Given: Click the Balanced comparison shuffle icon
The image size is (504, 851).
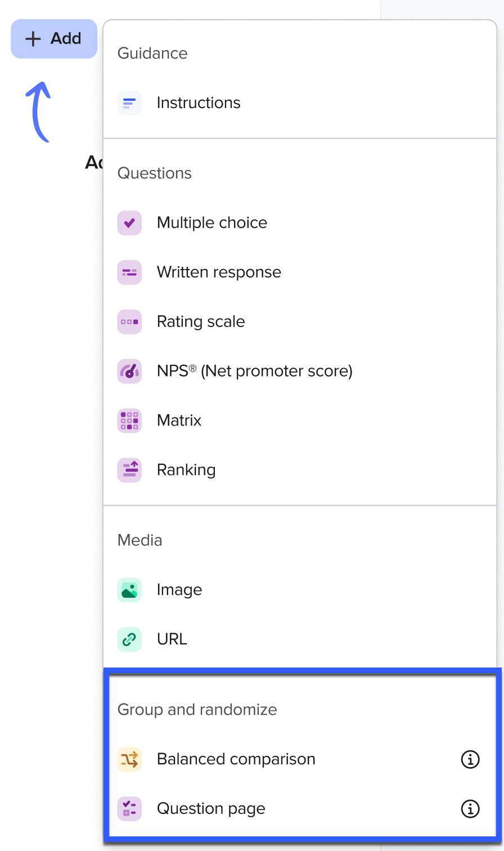Looking at the screenshot, I should 129,759.
